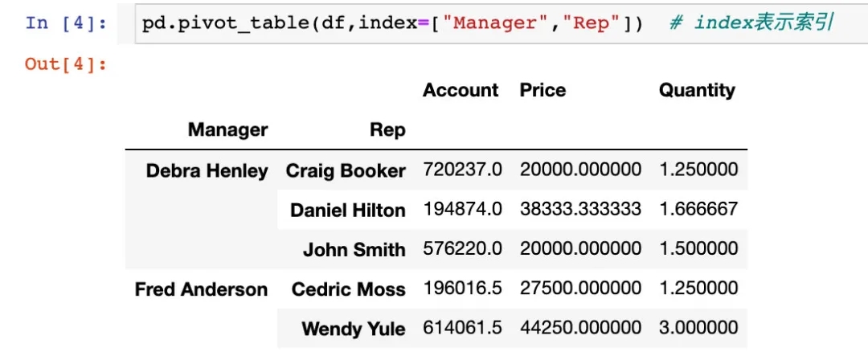Click the 38333.333333 Price value
The image size is (868, 356).
click(580, 210)
